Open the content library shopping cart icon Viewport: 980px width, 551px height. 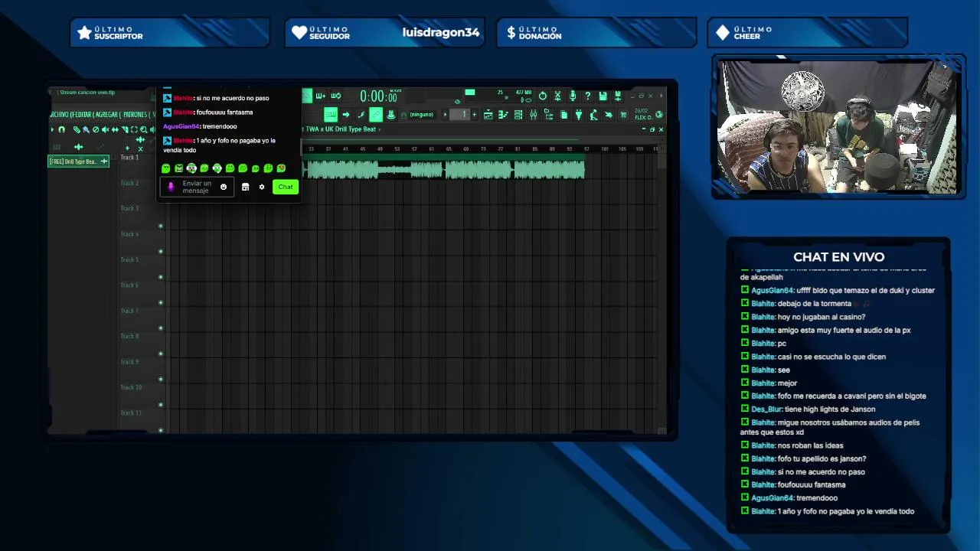tap(623, 114)
